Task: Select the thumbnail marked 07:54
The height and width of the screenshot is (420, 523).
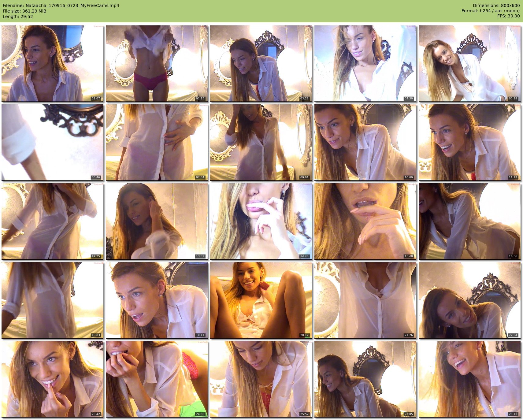Action: [x=157, y=142]
